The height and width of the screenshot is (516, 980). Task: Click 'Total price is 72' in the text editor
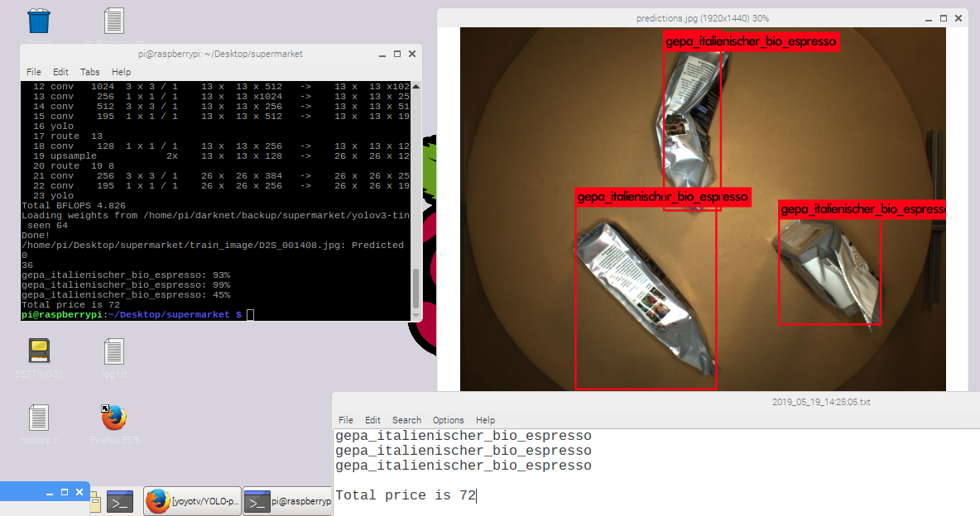click(x=406, y=495)
